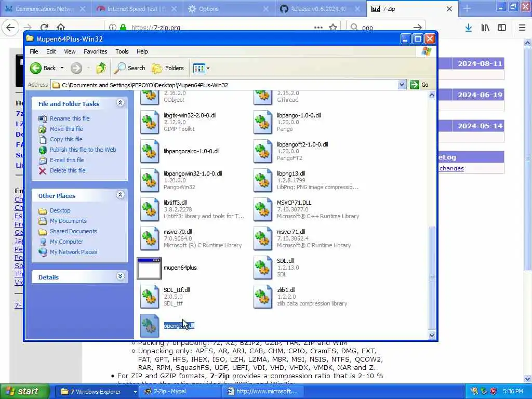Image resolution: width=532 pixels, height=399 pixels.
Task: Open browser Library icon
Action: pos(485,28)
